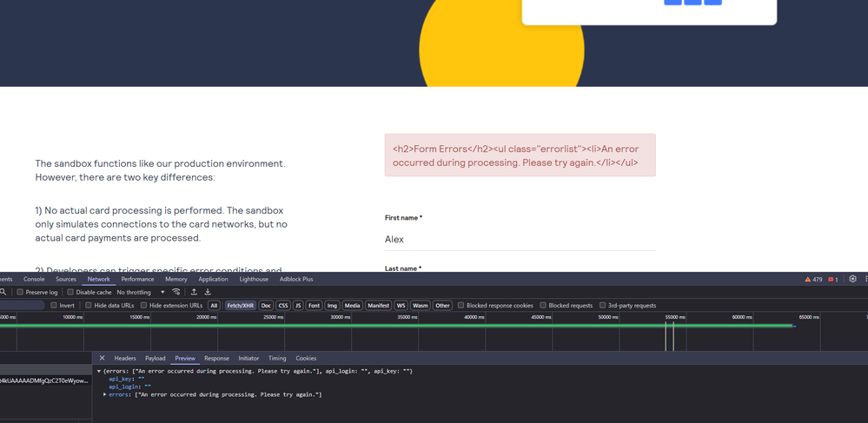Screen dimensions: 868x423
Task: Click the network conditions wifi icon
Action: [176, 292]
